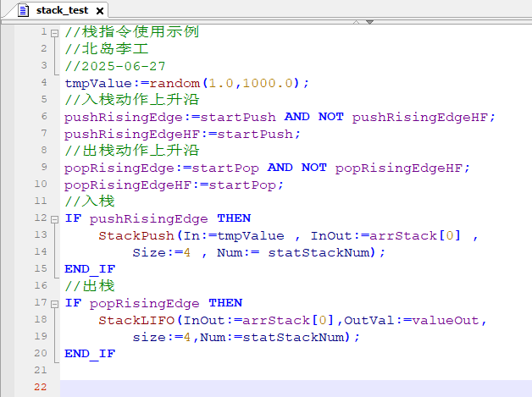
Task: Click the THEN keyword on line 12
Action: click(x=234, y=218)
